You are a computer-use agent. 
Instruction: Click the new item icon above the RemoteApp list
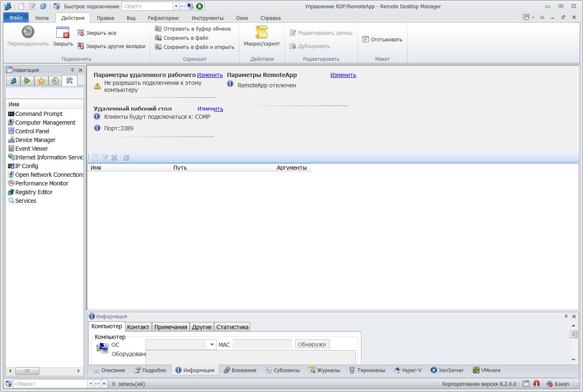pos(95,158)
